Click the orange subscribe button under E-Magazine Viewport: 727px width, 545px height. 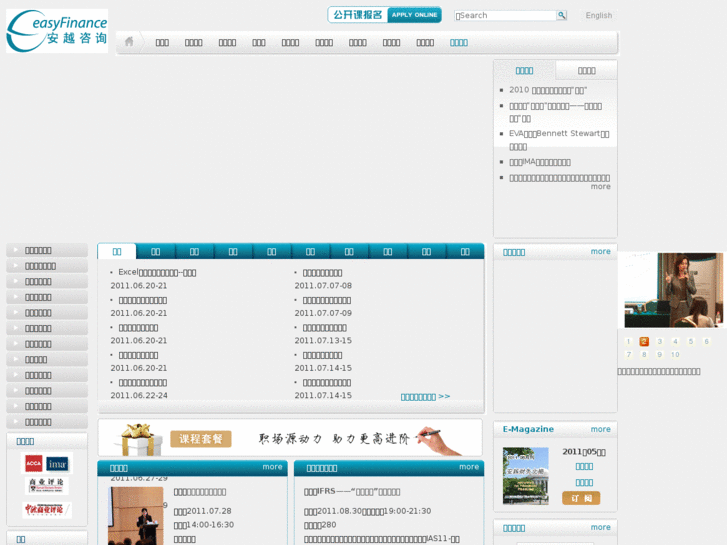tap(581, 498)
